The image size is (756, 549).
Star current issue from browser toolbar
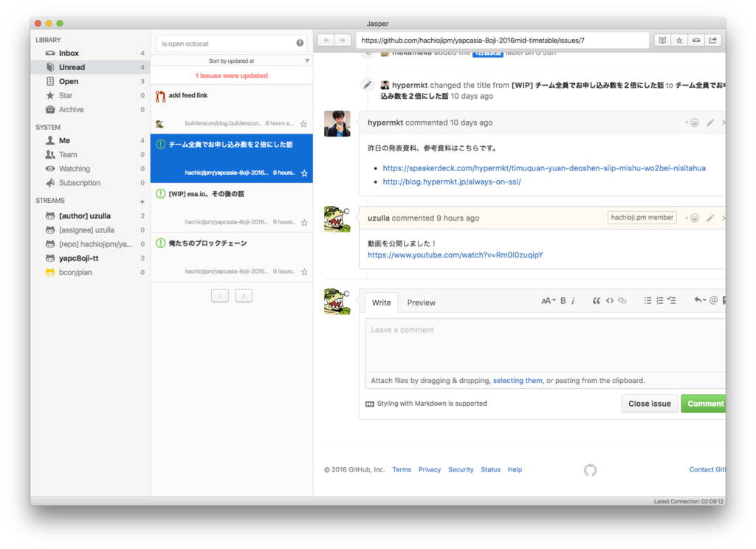[679, 41]
